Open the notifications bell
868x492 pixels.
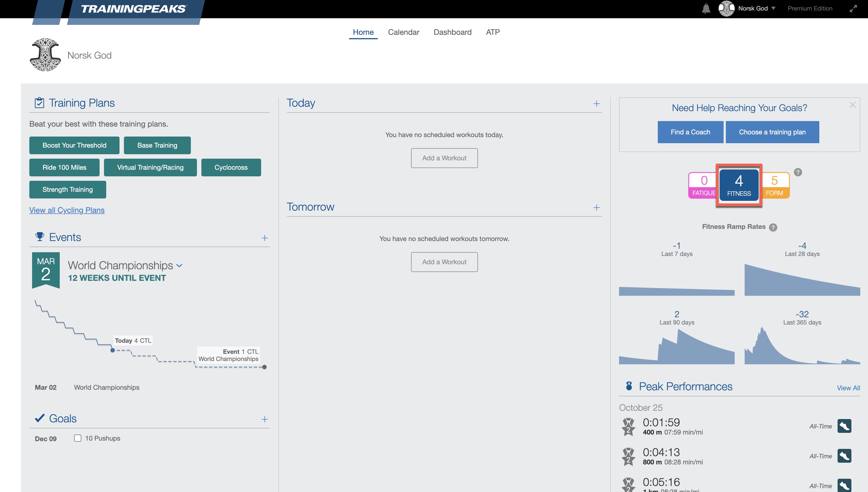click(x=706, y=9)
